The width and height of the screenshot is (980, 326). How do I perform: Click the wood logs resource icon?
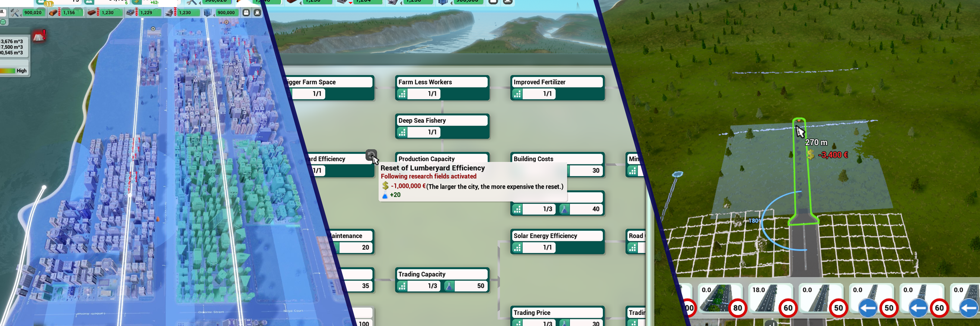coord(54,13)
